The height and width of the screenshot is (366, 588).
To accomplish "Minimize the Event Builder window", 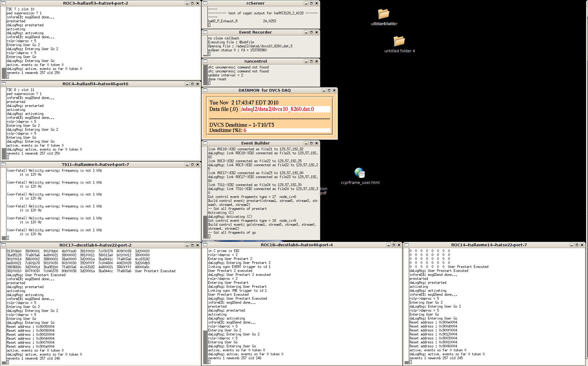I will pyautogui.click(x=306, y=143).
